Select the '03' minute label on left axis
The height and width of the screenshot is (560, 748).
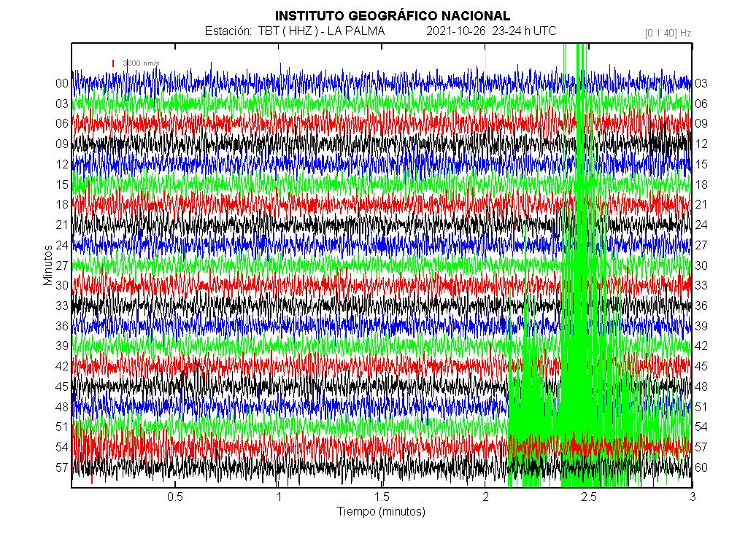(62, 104)
